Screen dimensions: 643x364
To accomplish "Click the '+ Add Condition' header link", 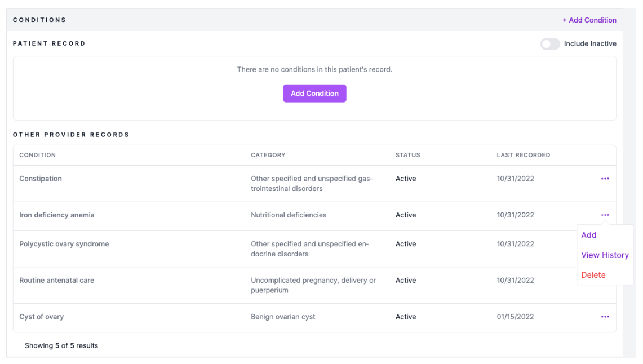I will 589,20.
